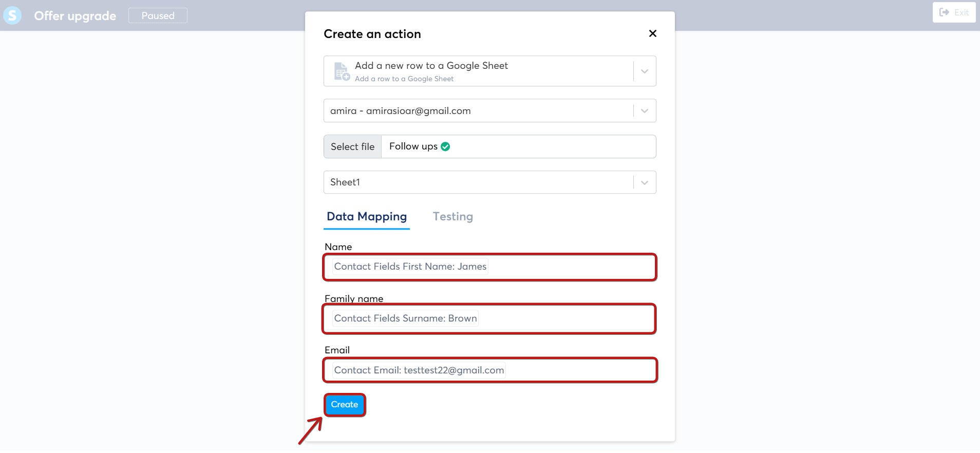This screenshot has height=453, width=980.
Task: Click the Email mapping input field
Action: [490, 370]
